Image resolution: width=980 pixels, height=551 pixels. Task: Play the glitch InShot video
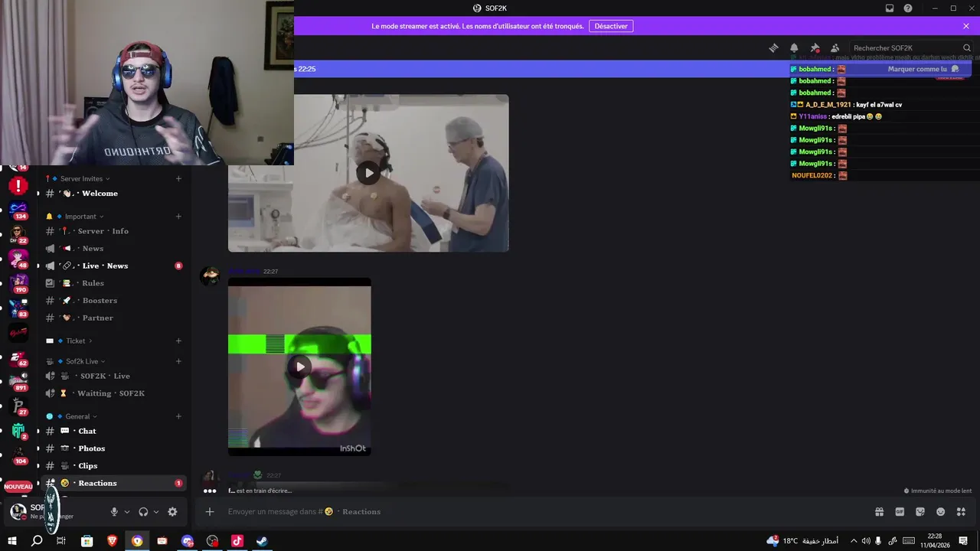pyautogui.click(x=299, y=367)
